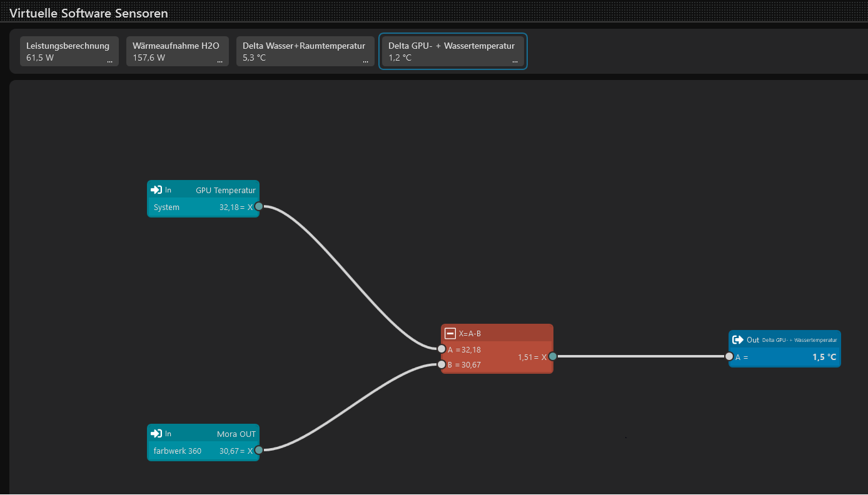Click the "Virtuelle Software Sensoren" heading

89,12
